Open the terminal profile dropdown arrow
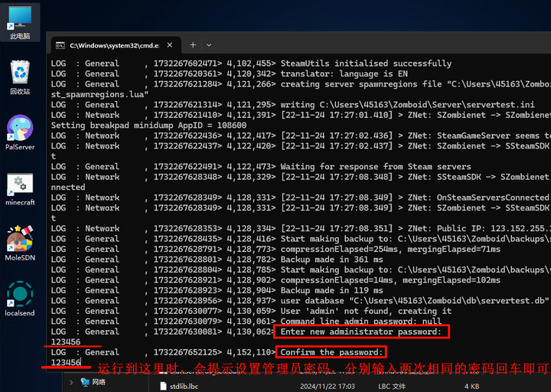The image size is (551, 392). coord(209,45)
